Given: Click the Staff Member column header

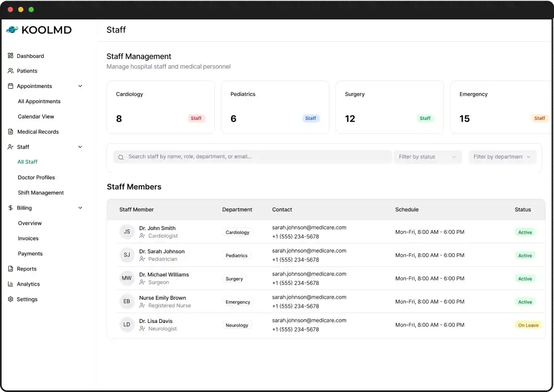Looking at the screenshot, I should click(137, 209).
